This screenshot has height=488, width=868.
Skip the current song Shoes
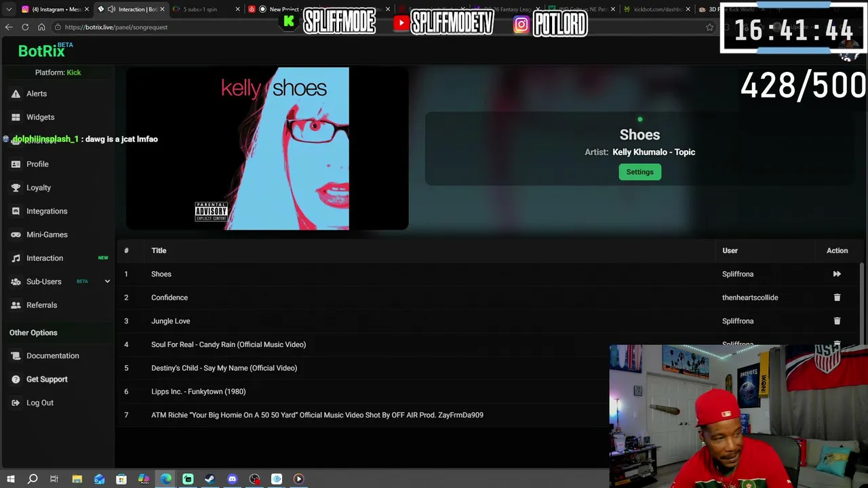pyautogui.click(x=837, y=274)
